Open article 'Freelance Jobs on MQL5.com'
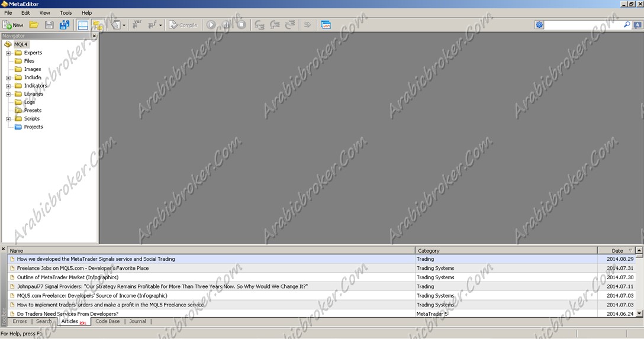 [82, 268]
